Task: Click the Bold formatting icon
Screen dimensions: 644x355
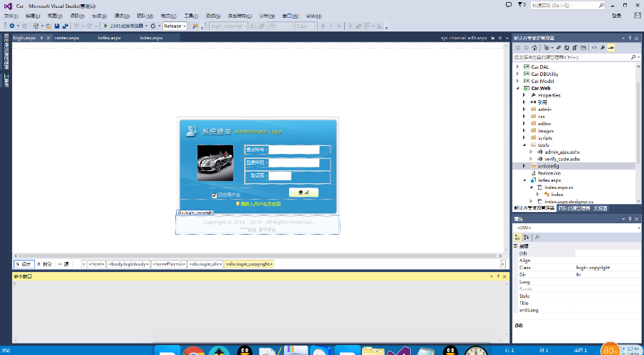Action: 323,26
